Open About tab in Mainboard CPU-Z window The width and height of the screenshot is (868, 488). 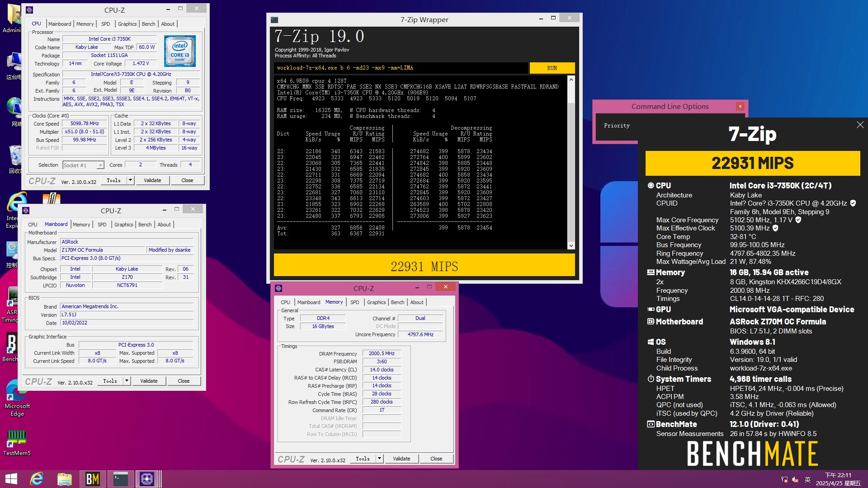click(164, 225)
